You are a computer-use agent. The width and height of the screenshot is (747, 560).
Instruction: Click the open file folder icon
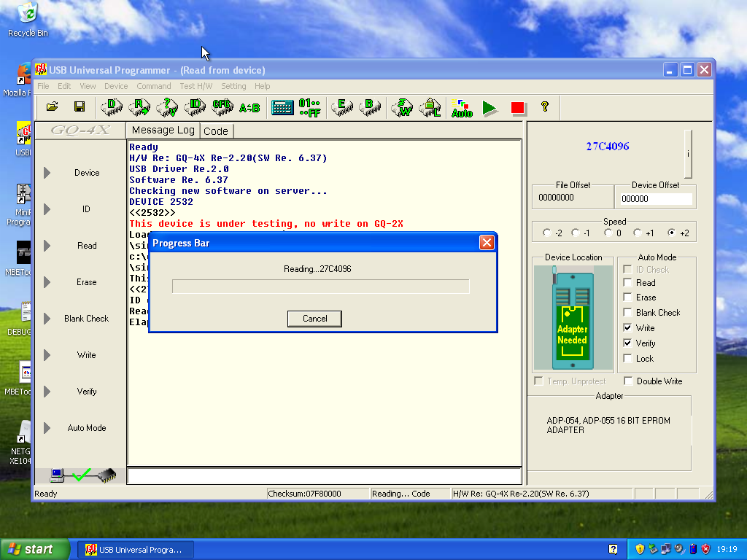point(53,107)
